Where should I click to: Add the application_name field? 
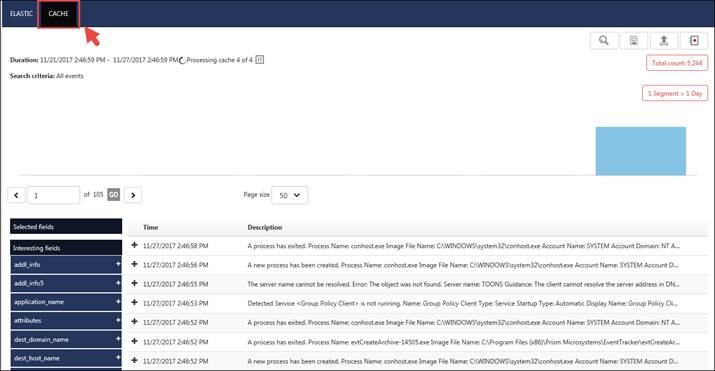click(x=118, y=302)
